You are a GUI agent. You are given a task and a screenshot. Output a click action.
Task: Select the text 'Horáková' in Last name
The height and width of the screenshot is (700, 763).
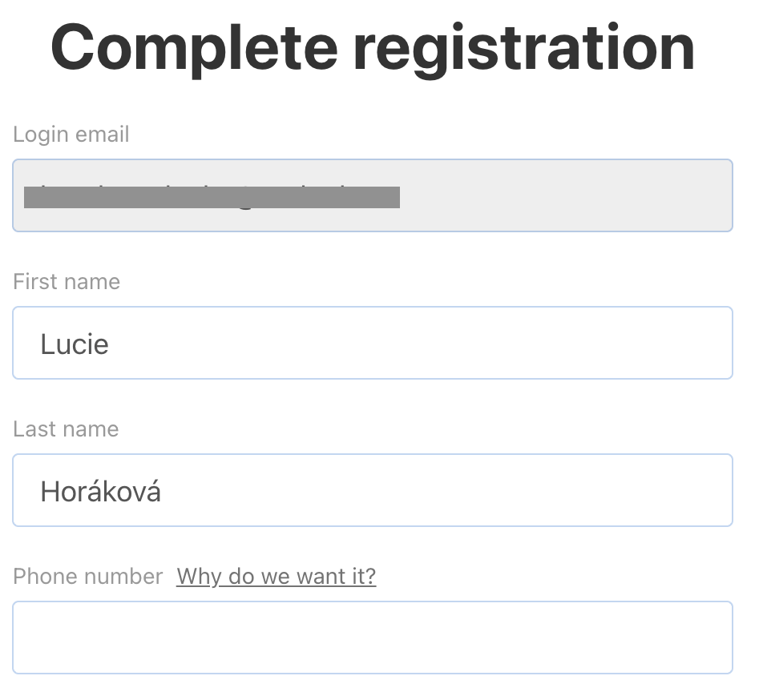[x=100, y=490]
